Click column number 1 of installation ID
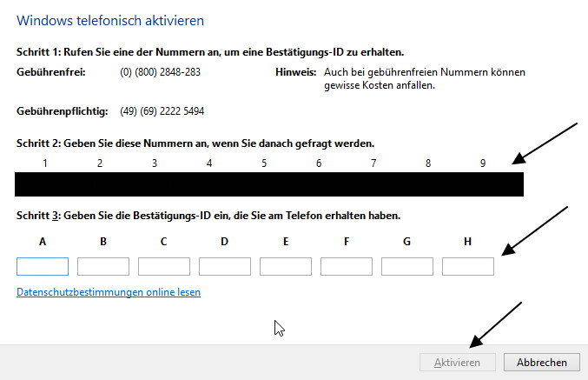Image resolution: width=588 pixels, height=380 pixels. pyautogui.click(x=45, y=163)
